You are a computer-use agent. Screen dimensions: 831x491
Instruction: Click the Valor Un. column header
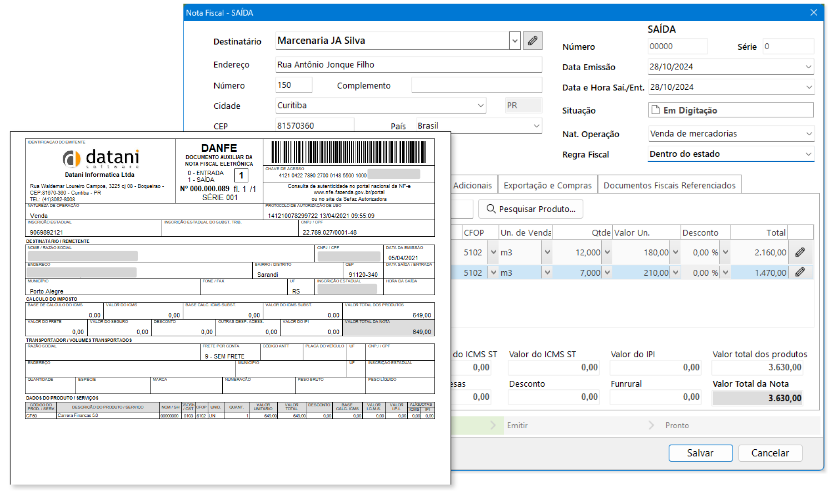tap(646, 232)
